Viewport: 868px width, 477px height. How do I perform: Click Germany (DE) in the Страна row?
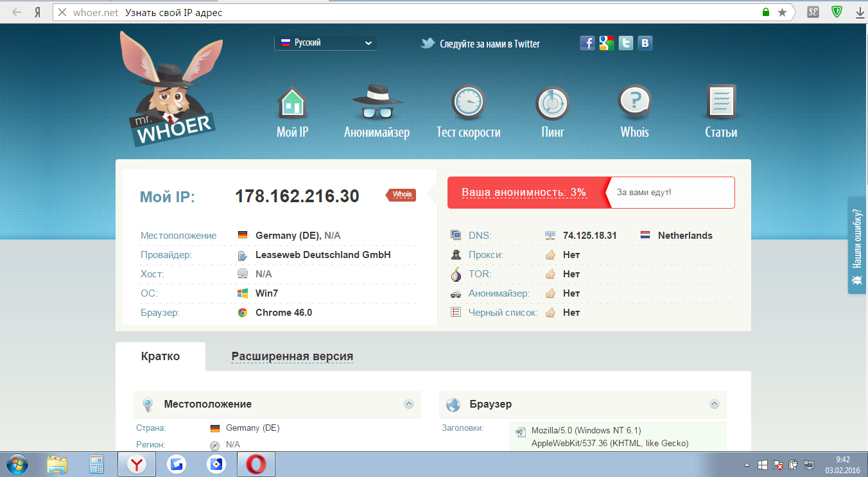[253, 428]
